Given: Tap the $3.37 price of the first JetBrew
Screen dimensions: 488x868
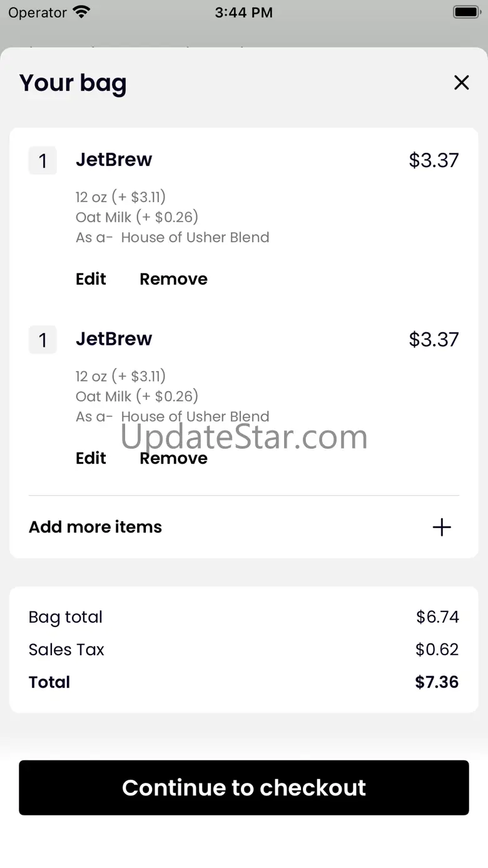Looking at the screenshot, I should tap(434, 160).
